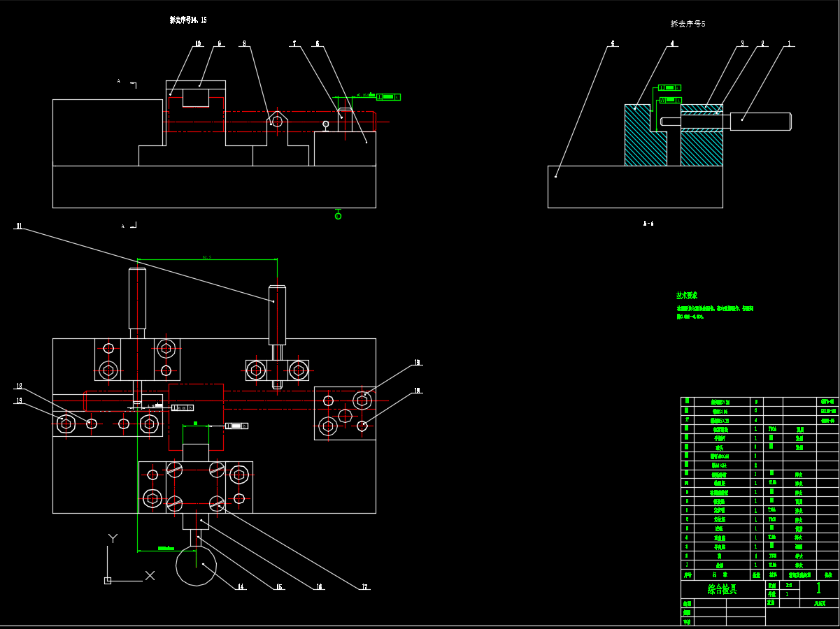The width and height of the screenshot is (840, 629).
Task: Click the 序号 header cell in the parts list
Action: [x=687, y=574]
